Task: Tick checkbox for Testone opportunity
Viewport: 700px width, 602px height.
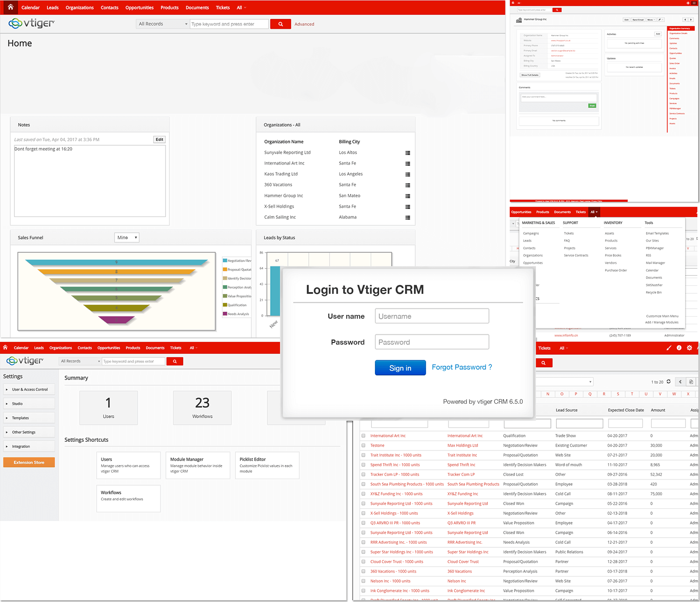Action: pyautogui.click(x=363, y=445)
